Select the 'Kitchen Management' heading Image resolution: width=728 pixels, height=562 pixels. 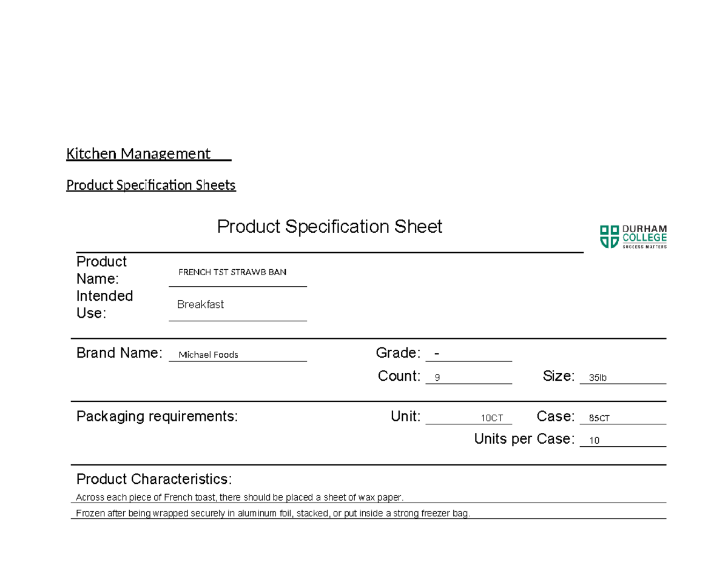tap(138, 154)
